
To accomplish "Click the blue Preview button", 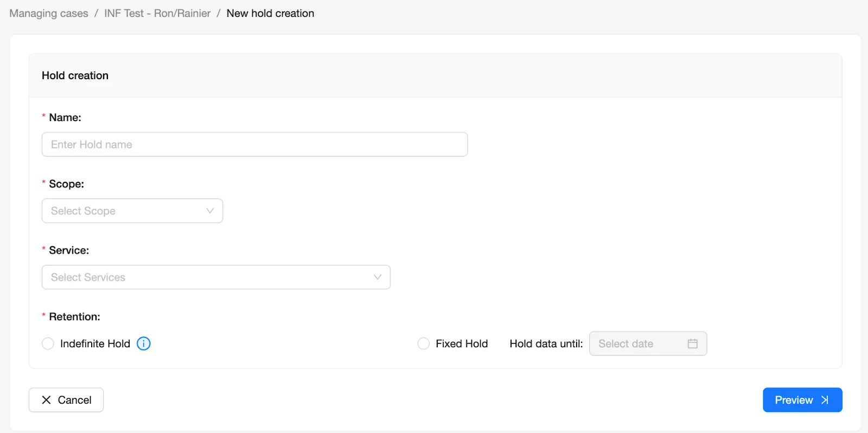I will (x=802, y=400).
